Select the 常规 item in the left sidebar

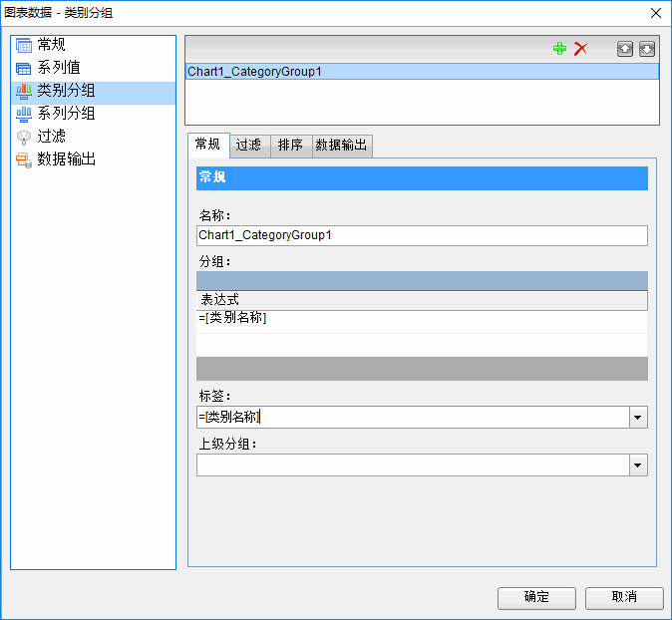point(52,45)
